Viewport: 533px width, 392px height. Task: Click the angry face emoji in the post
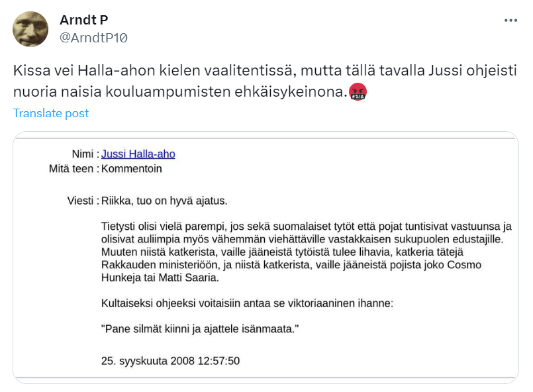tap(358, 92)
